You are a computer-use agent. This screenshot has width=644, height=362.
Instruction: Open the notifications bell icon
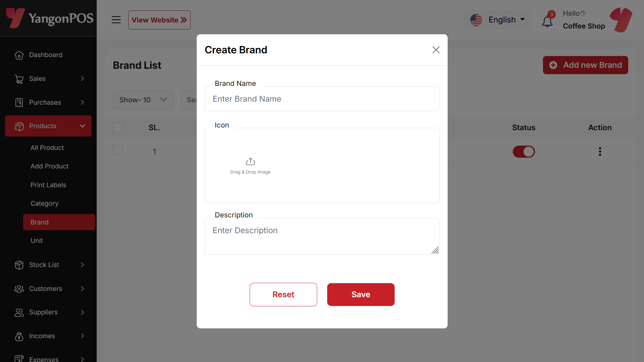click(x=547, y=21)
